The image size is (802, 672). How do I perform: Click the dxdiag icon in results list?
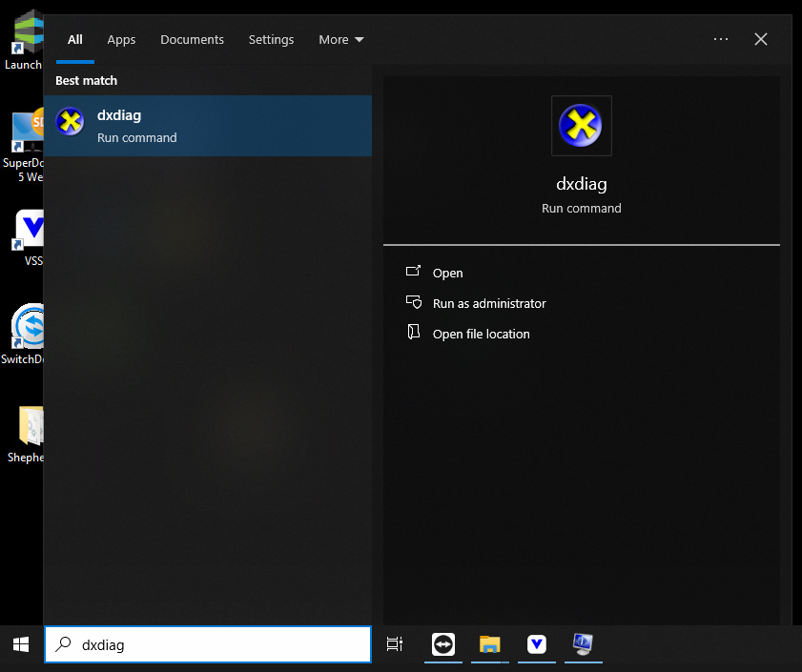click(x=70, y=122)
